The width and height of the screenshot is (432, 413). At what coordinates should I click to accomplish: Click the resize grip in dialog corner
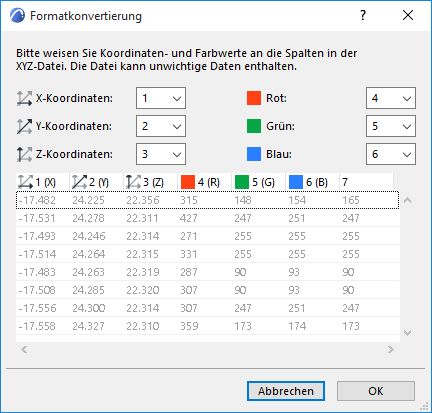click(x=424, y=406)
